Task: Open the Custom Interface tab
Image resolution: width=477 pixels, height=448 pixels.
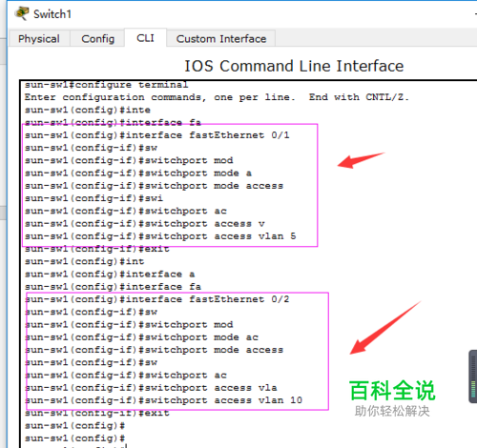Action: coord(221,39)
